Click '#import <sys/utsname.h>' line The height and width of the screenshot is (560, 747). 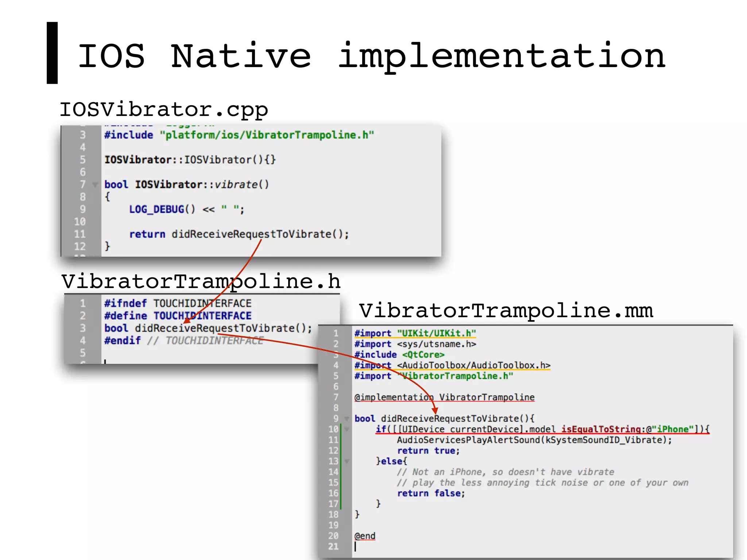(415, 344)
